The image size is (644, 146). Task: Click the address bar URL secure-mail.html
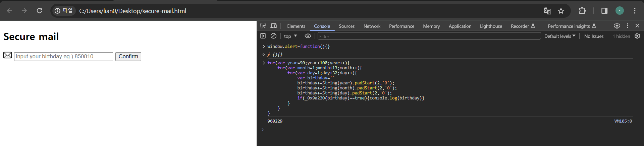[x=132, y=11]
